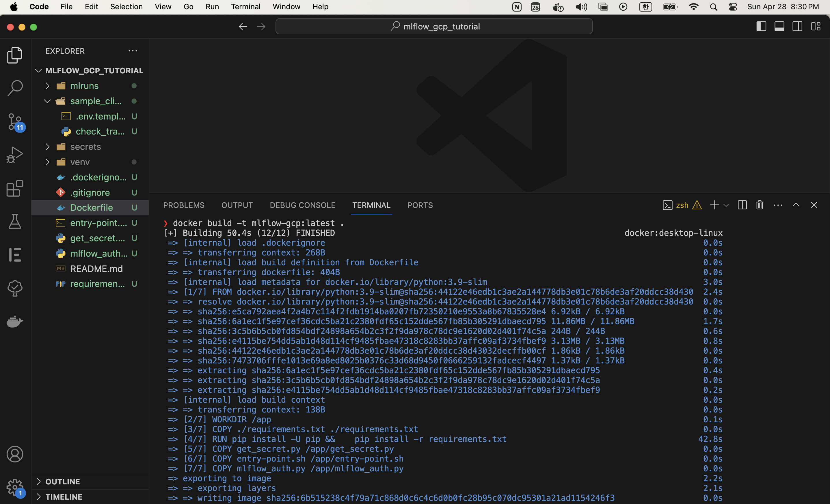
Task: Click the mlflow_gcp_tutorial command center search
Action: pyautogui.click(x=434, y=26)
